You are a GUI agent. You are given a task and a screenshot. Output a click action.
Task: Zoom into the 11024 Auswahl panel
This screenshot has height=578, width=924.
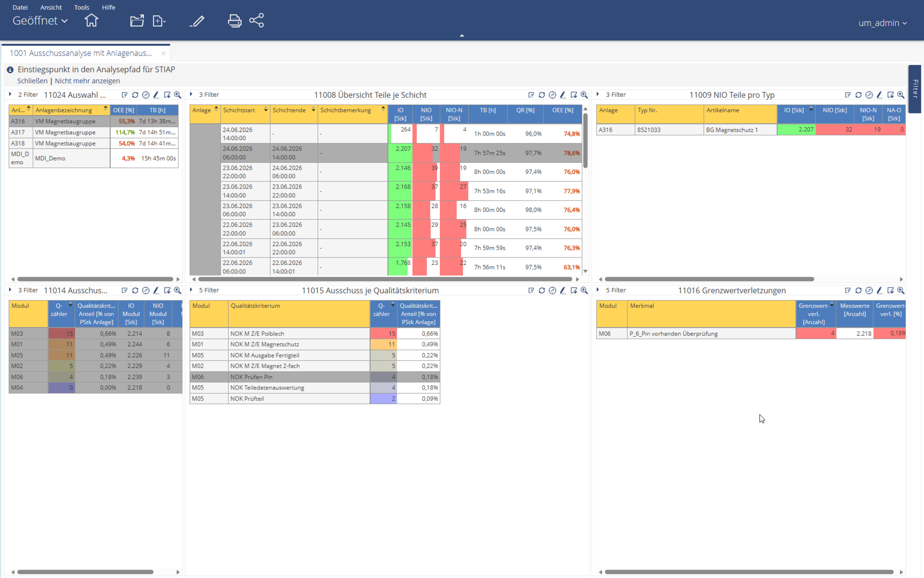pos(178,95)
